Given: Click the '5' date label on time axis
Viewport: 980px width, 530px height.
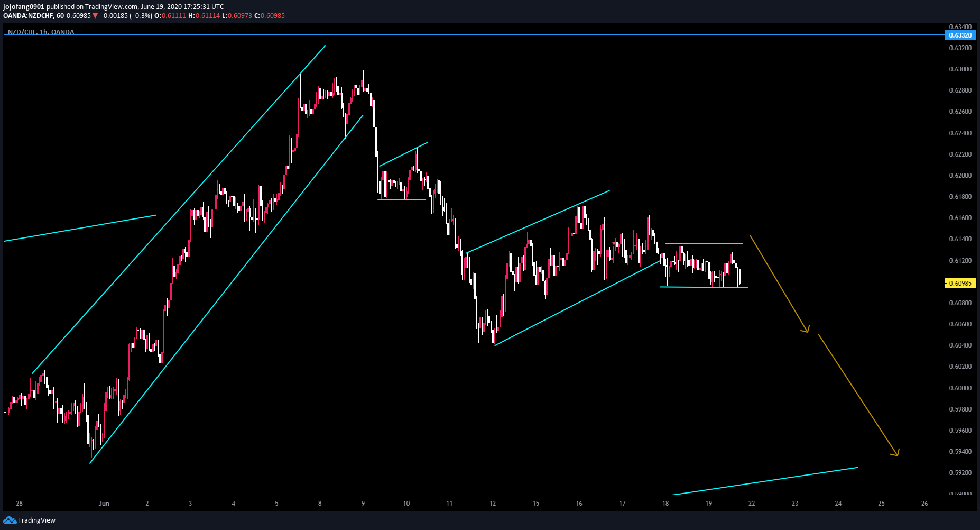Looking at the screenshot, I should pyautogui.click(x=276, y=504).
